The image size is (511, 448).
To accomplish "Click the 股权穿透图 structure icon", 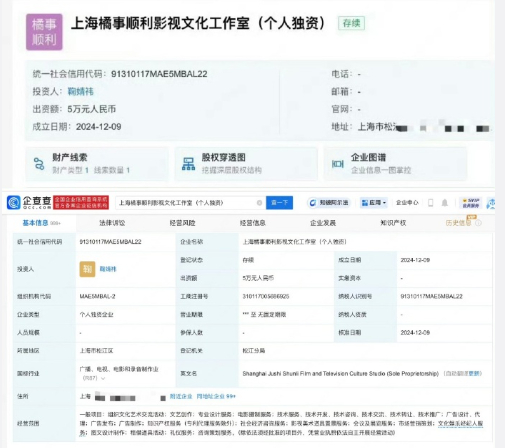I will pyautogui.click(x=188, y=164).
